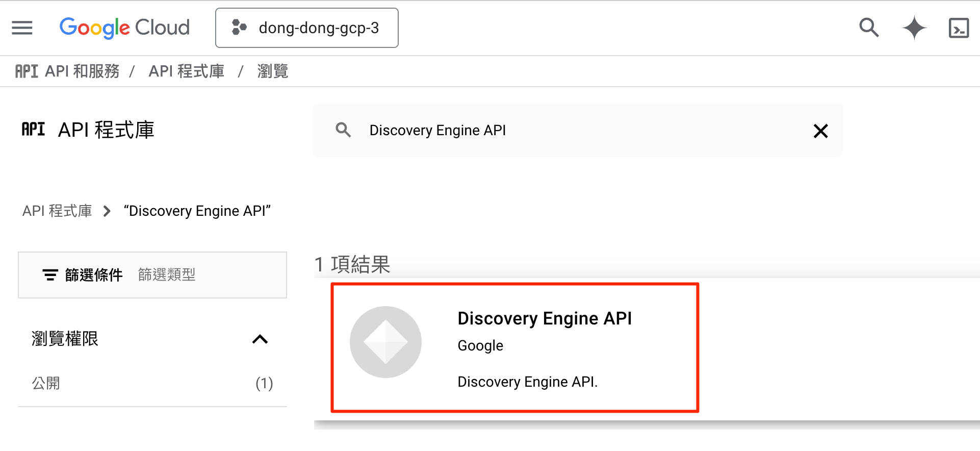This screenshot has height=451, width=980.
Task: Select 瀏覽 breadcrumb item
Action: [x=273, y=71]
